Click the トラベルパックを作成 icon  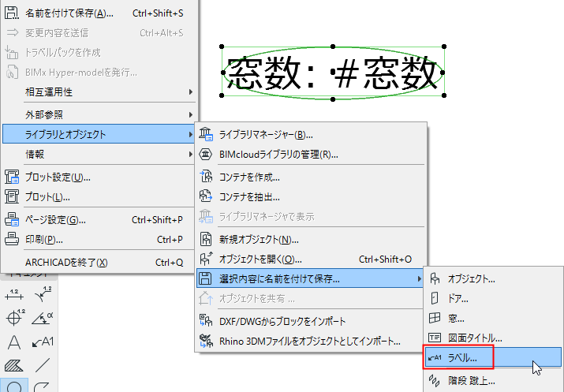pos(12,53)
